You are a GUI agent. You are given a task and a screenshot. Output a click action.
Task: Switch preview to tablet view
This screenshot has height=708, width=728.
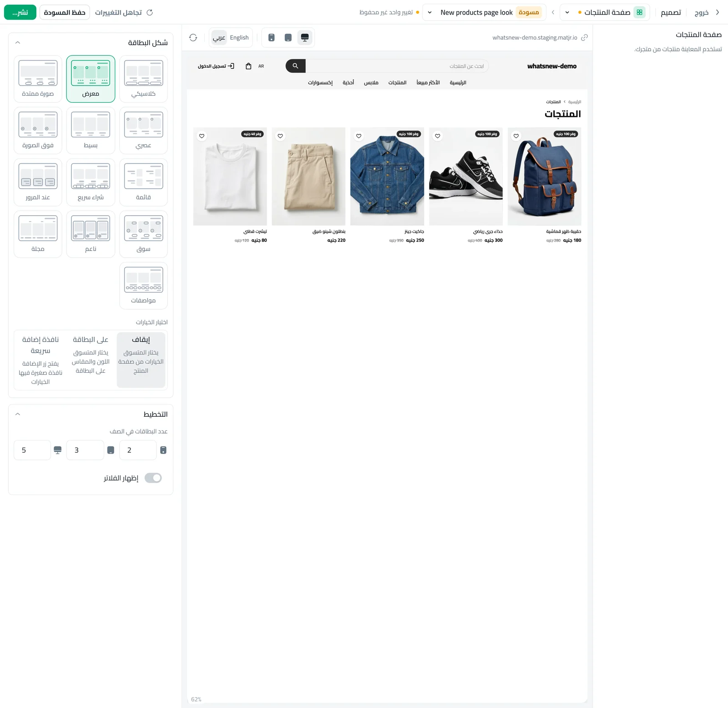[288, 37]
